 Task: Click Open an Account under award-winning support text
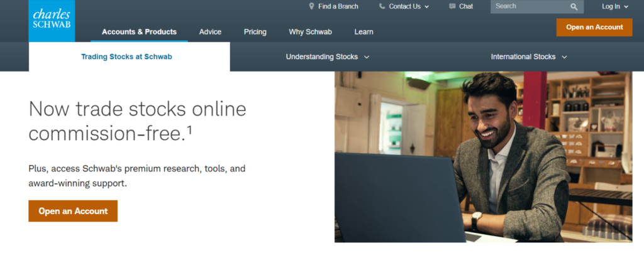tap(73, 211)
